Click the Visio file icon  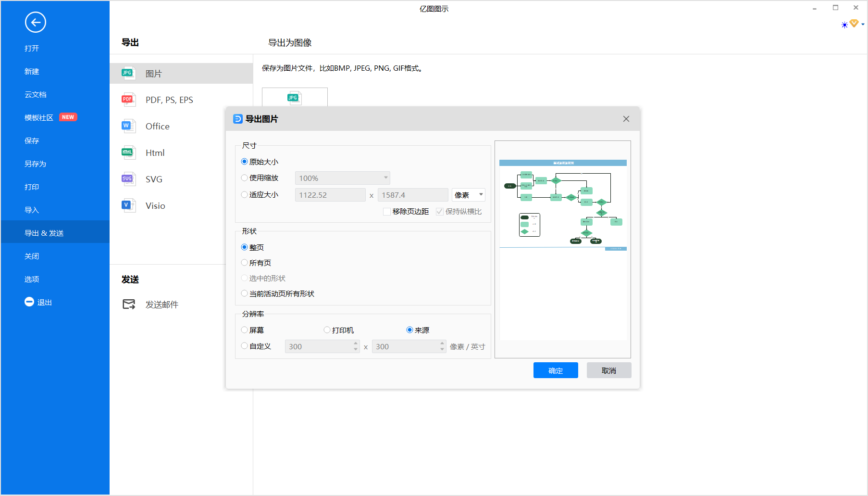click(x=128, y=205)
